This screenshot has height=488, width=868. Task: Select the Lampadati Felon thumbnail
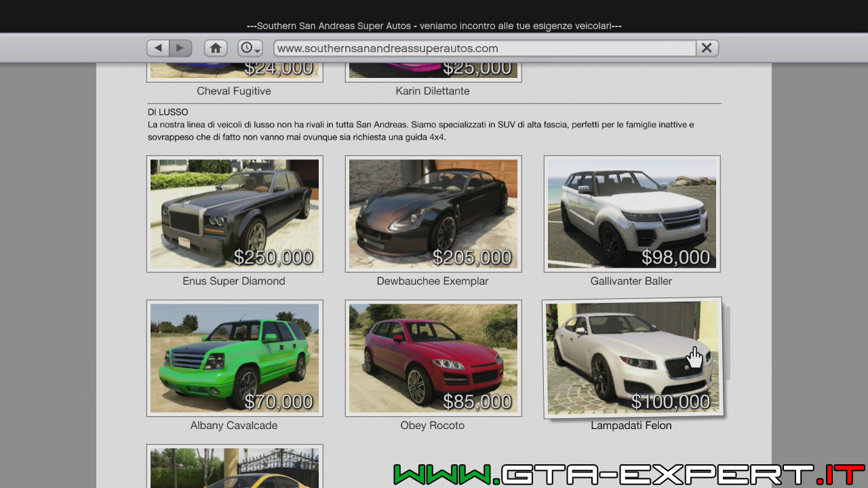tap(633, 358)
